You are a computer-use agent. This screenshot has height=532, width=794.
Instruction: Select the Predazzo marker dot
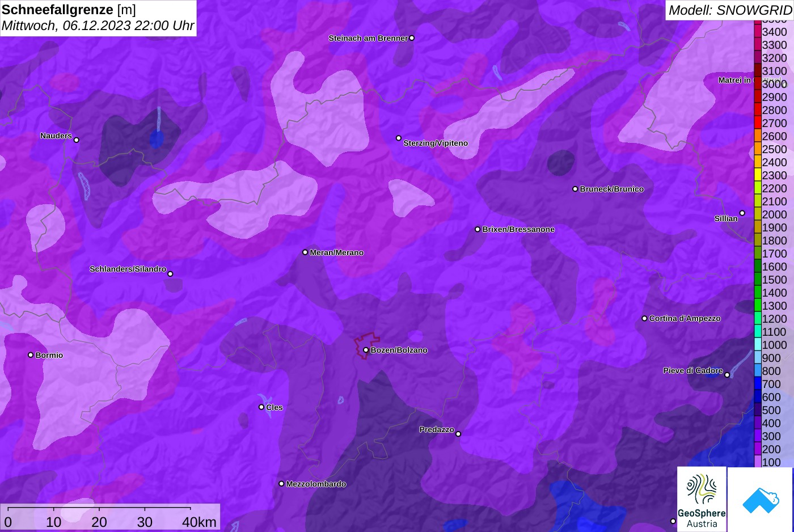point(458,434)
